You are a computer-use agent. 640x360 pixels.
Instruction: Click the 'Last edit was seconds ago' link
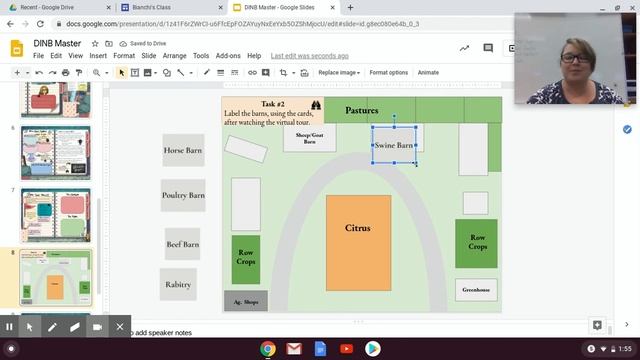point(309,56)
